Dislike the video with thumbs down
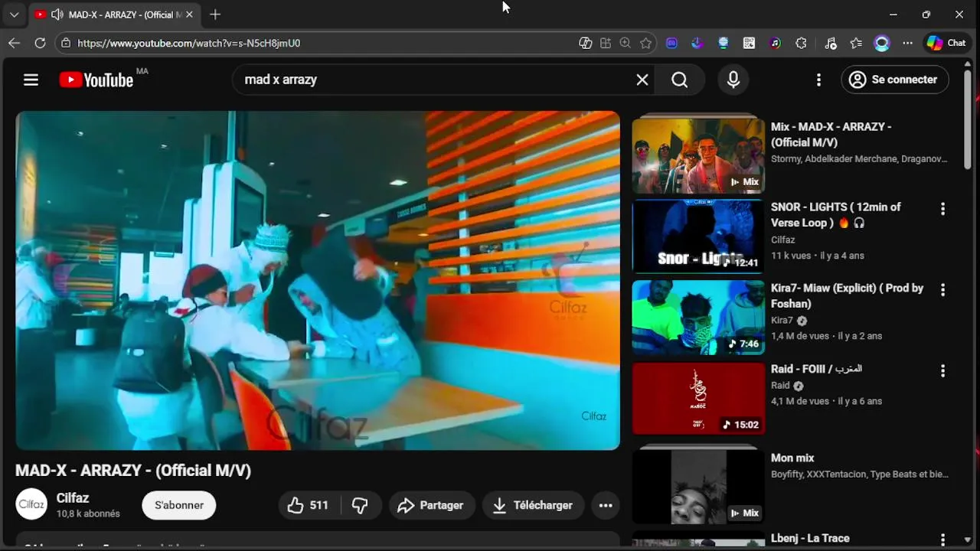 [x=360, y=505]
